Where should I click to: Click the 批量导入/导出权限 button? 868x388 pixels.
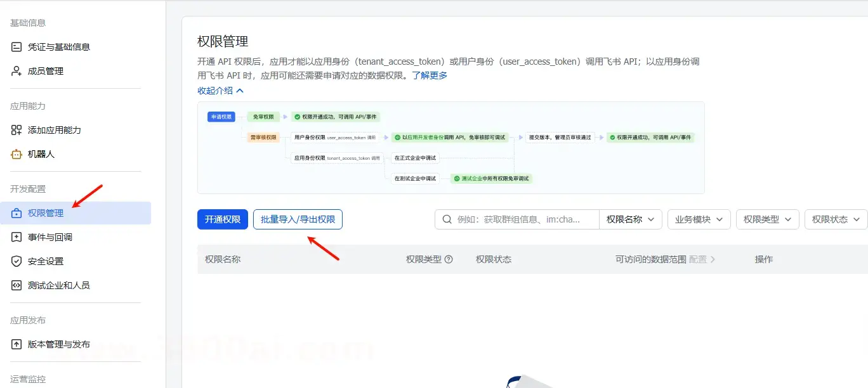coord(298,219)
